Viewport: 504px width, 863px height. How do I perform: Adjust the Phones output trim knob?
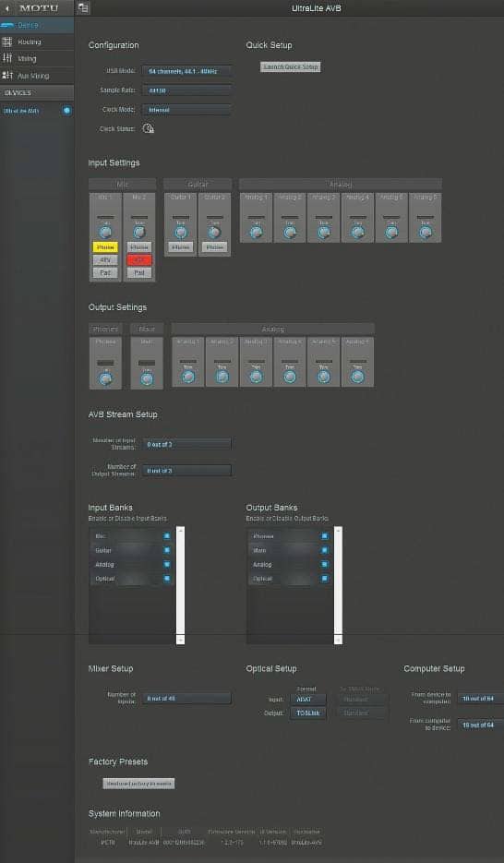point(105,378)
